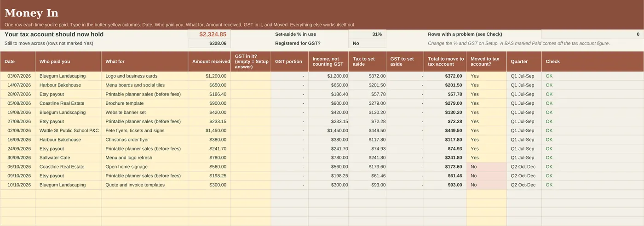Screen dimensions: 644x226
Task: Select the 'Quarter' column header
Action: tap(524, 62)
